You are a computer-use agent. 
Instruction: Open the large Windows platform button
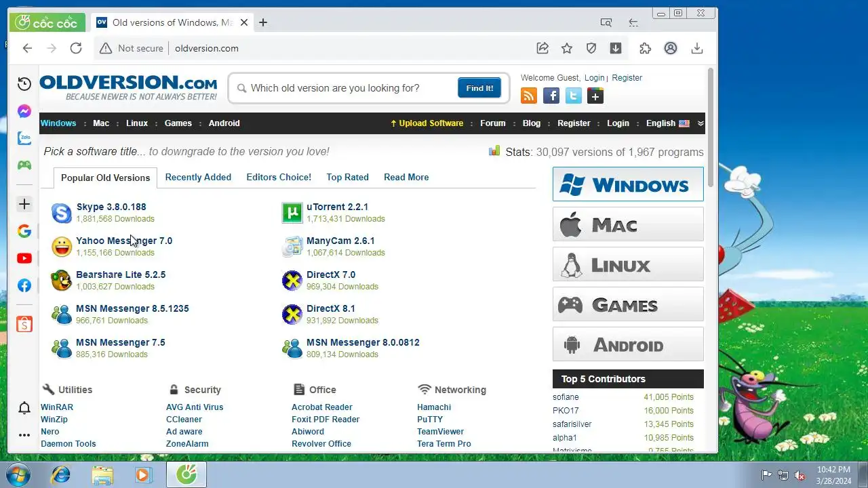628,184
